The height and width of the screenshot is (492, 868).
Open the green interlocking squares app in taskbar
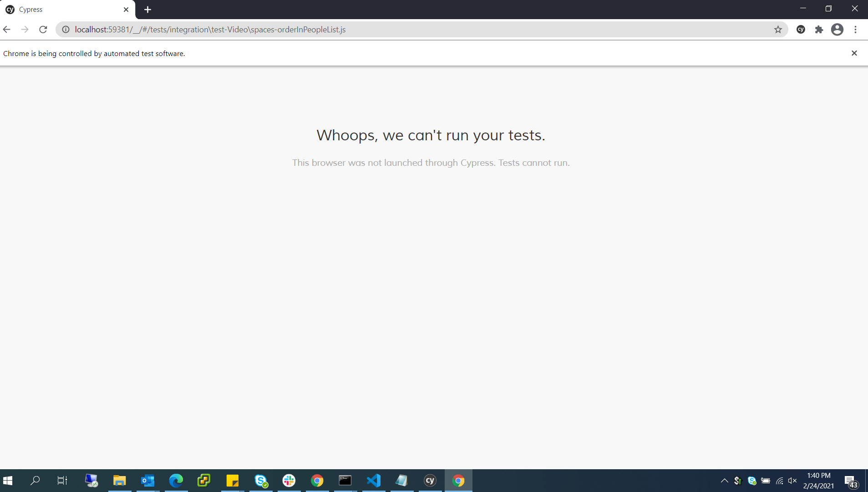click(x=204, y=481)
